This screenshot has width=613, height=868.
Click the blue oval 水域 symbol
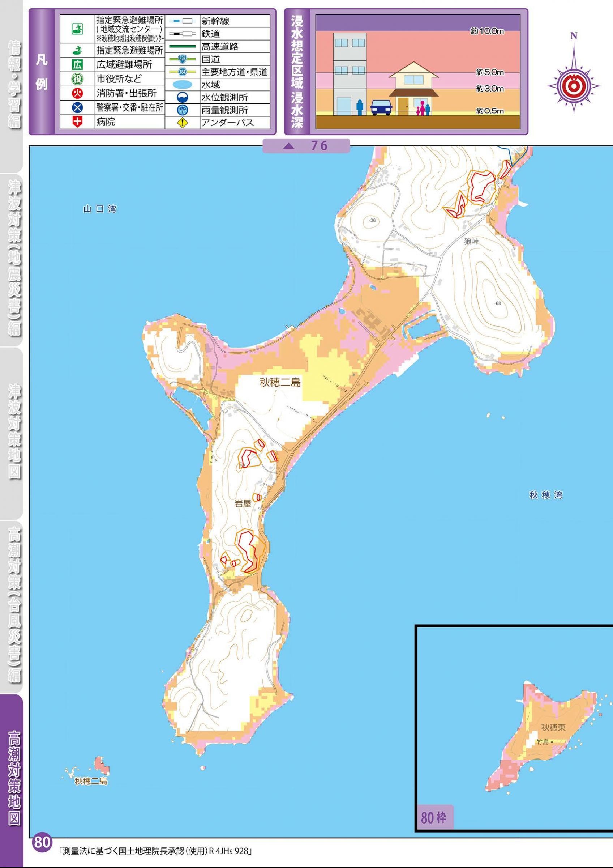point(183,84)
